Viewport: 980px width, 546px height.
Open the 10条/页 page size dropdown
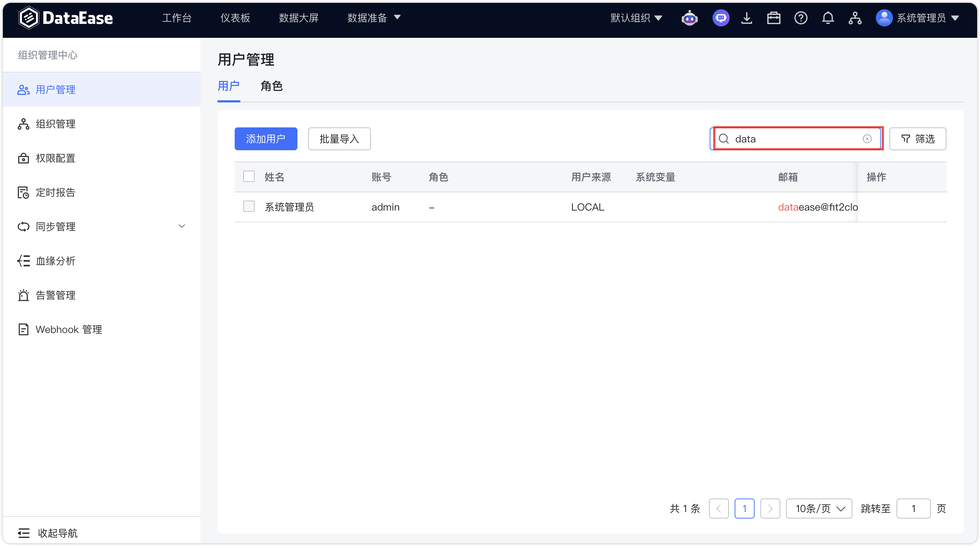coord(819,508)
